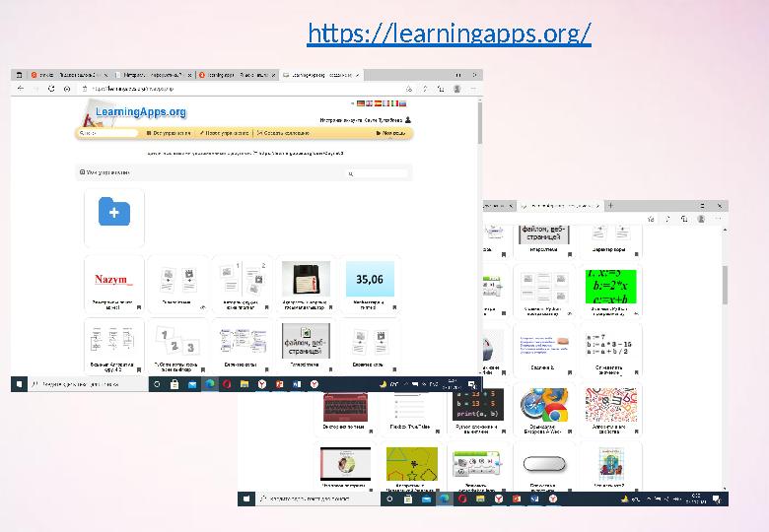Screen dimensions: 769x532
Task: Open Microsoft Store on the front taskbar
Action: point(175,384)
